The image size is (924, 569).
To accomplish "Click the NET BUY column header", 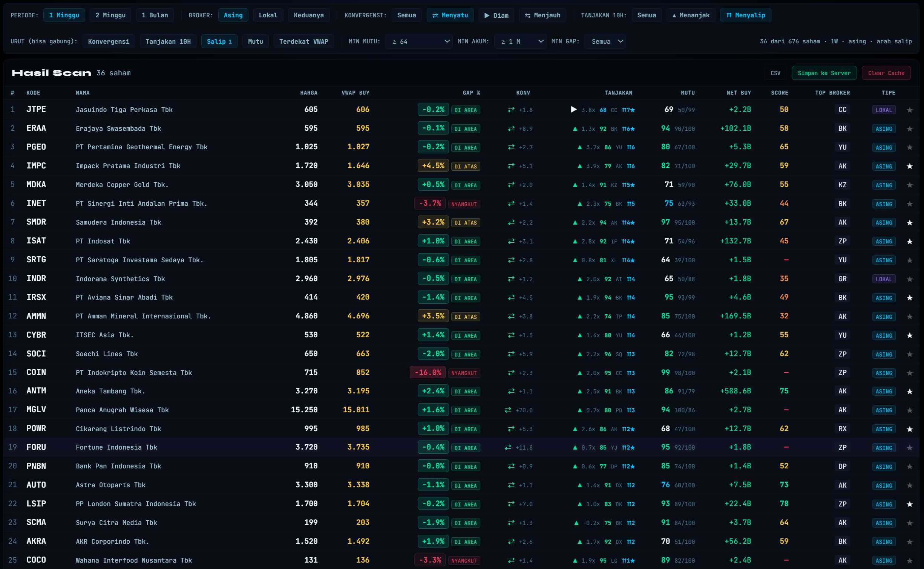I will [739, 93].
